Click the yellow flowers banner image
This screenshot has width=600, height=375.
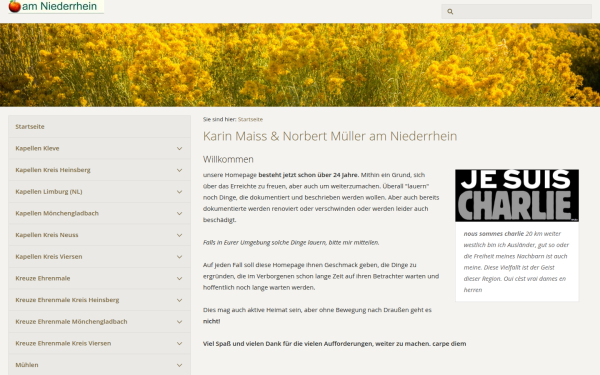[300, 65]
